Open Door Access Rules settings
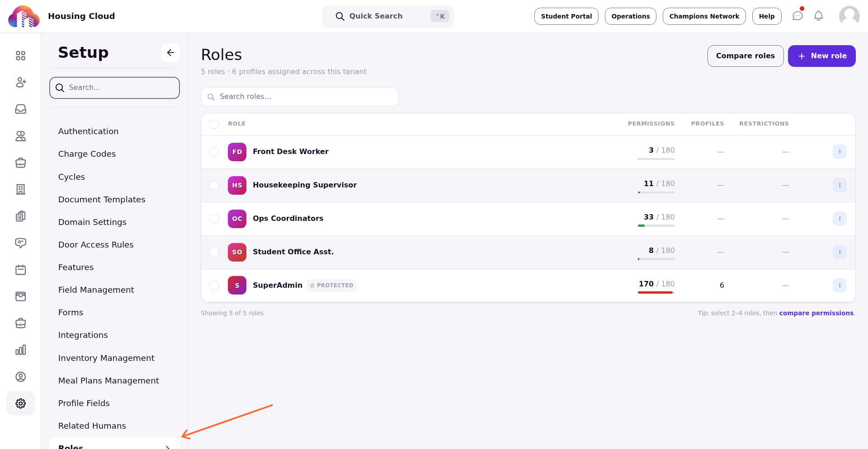This screenshot has height=449, width=868. pos(96,245)
